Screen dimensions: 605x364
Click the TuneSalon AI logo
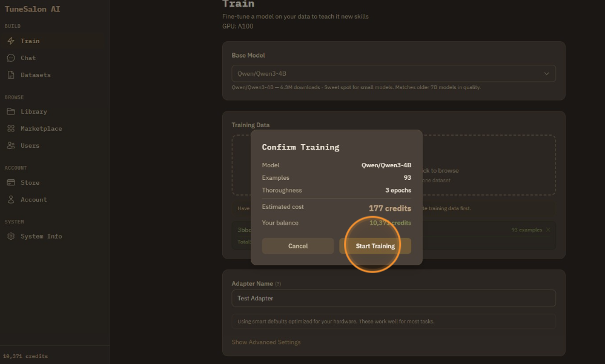coord(32,9)
